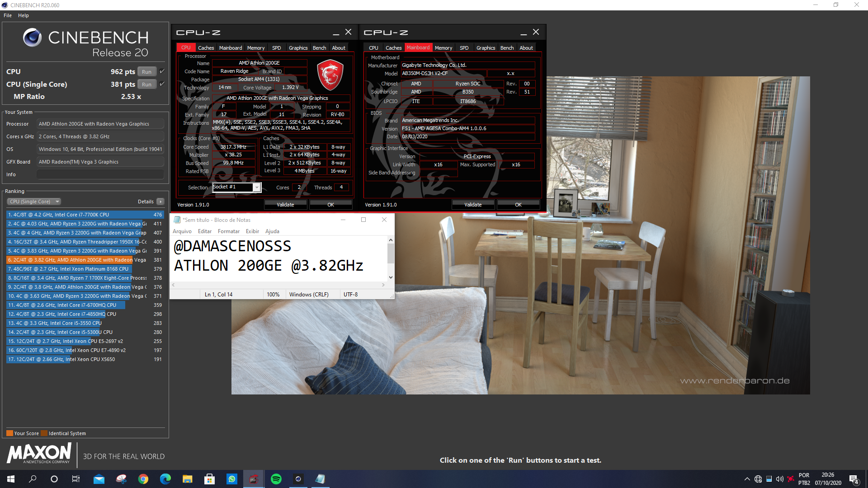
Task: Open Notepad Editar menu
Action: [x=205, y=231]
